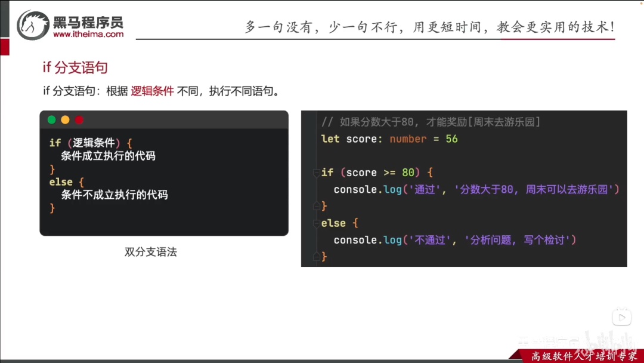Screen dimensions: 644x363
Task: Click the '双分支语法' caption
Action: 151,252
